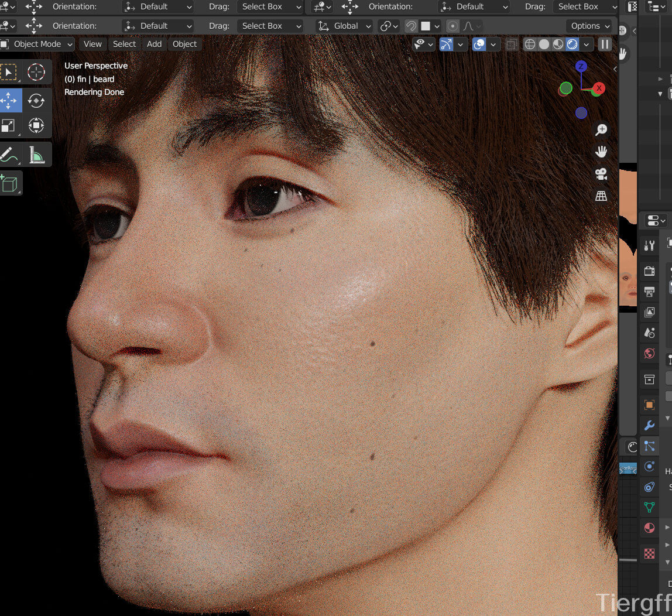This screenshot has width=672, height=616.
Task: Open the Add menu
Action: pos(154,45)
